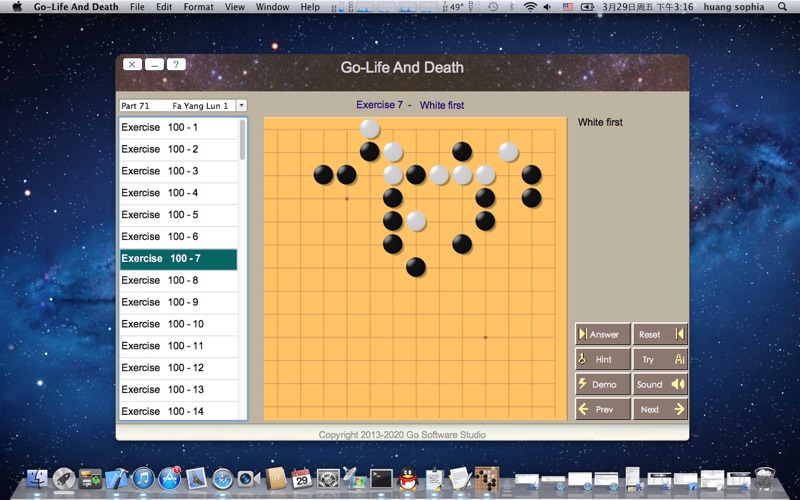Select Exercise 100 - 13 in list
The image size is (800, 500).
pos(179,390)
